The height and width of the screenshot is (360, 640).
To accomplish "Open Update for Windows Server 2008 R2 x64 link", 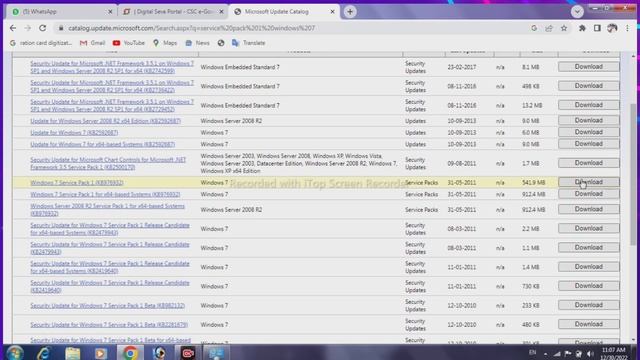I will pos(105,121).
